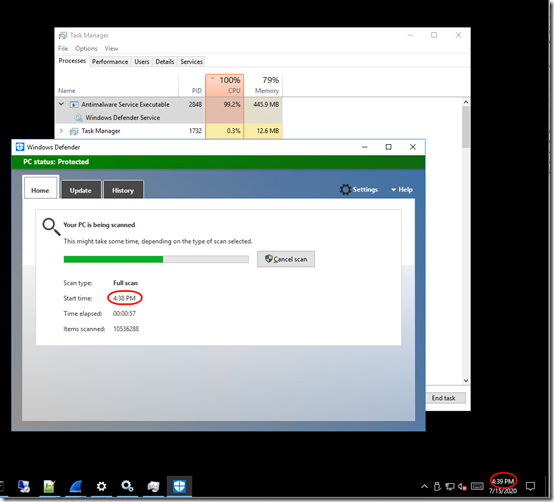Image resolution: width=554 pixels, height=502 pixels.
Task: Click the Windows Defender taskbar shield icon
Action: 179,486
